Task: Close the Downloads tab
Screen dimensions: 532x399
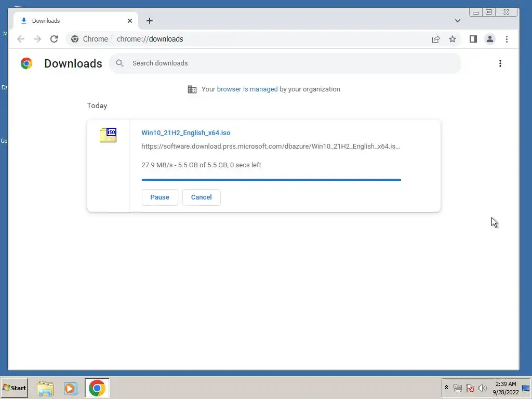Action: 129,21
